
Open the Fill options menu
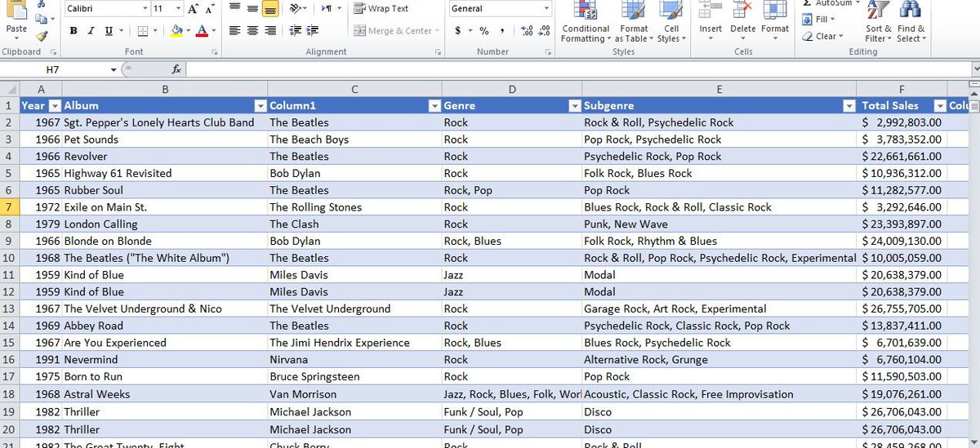tap(818, 20)
